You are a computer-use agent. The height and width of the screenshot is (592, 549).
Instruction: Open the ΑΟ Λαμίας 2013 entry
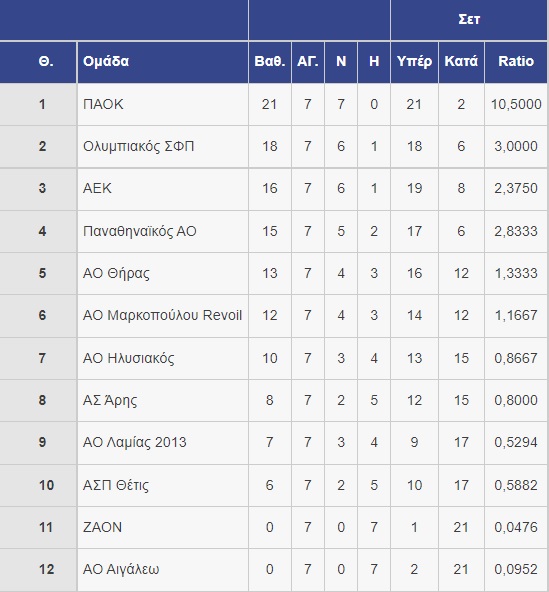click(134, 442)
